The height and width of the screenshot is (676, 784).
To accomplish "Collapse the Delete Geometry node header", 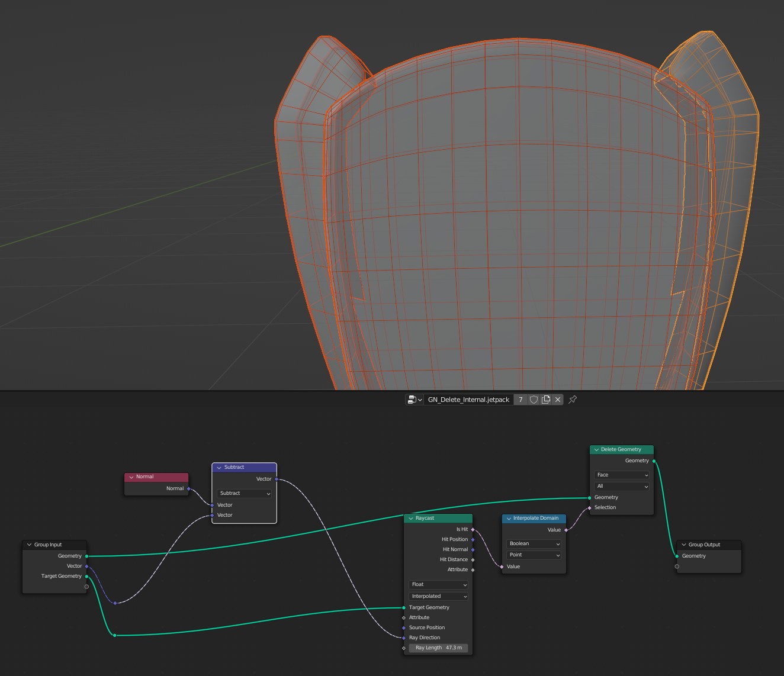I will 596,449.
